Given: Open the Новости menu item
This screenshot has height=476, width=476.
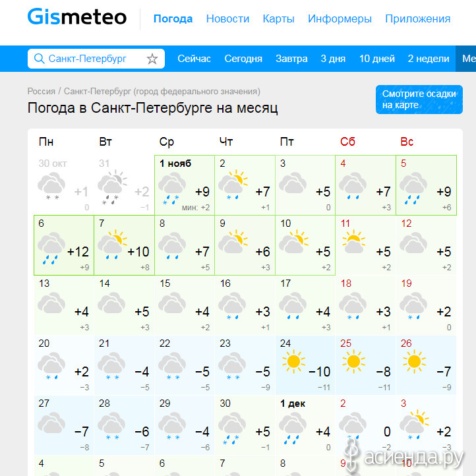Looking at the screenshot, I should tap(227, 19).
